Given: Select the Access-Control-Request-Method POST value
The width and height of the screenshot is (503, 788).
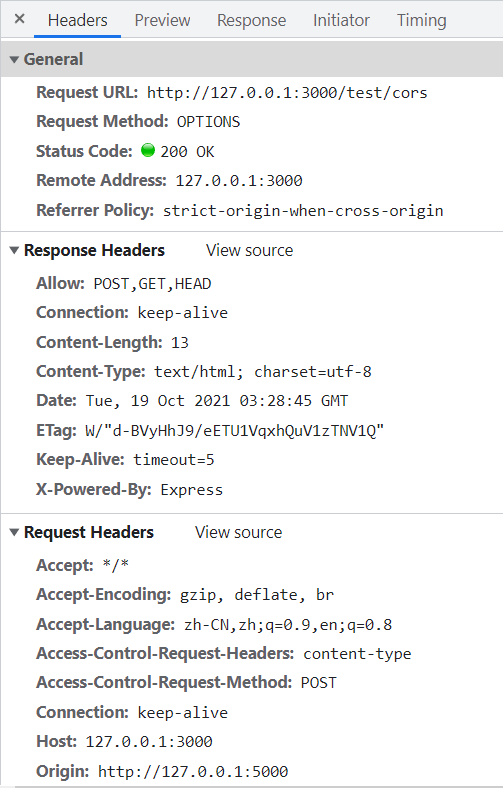Looking at the screenshot, I should 319,683.
